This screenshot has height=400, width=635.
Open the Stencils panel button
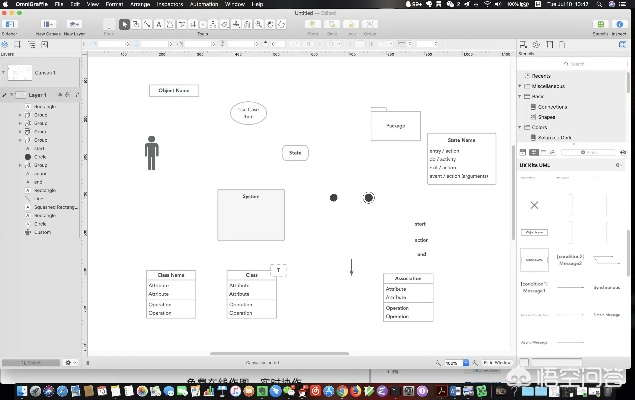point(600,24)
